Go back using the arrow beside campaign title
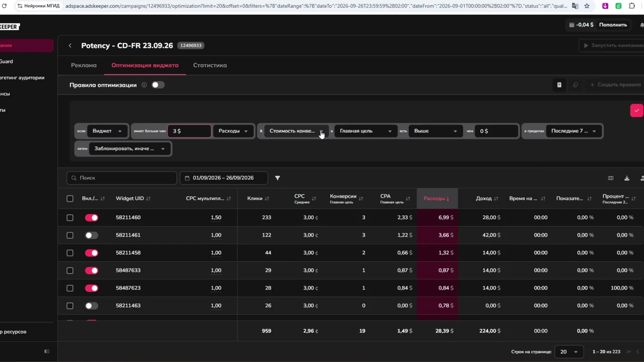 tap(70, 45)
